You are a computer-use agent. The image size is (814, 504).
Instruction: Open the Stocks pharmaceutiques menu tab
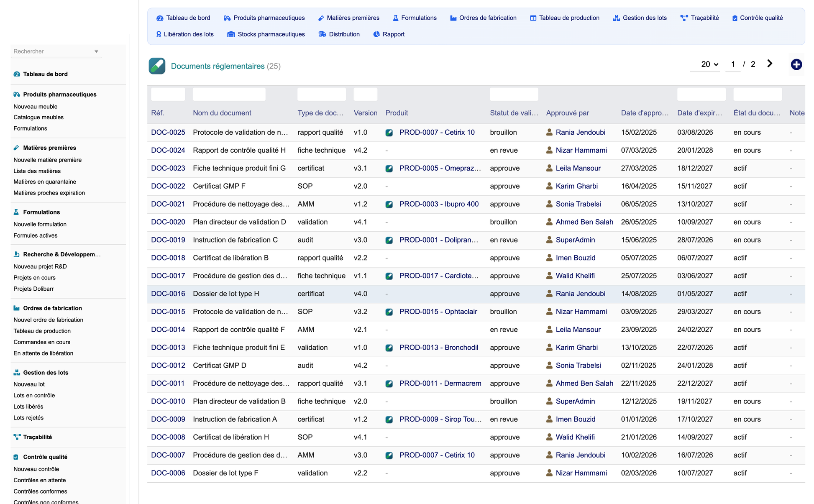pyautogui.click(x=266, y=34)
